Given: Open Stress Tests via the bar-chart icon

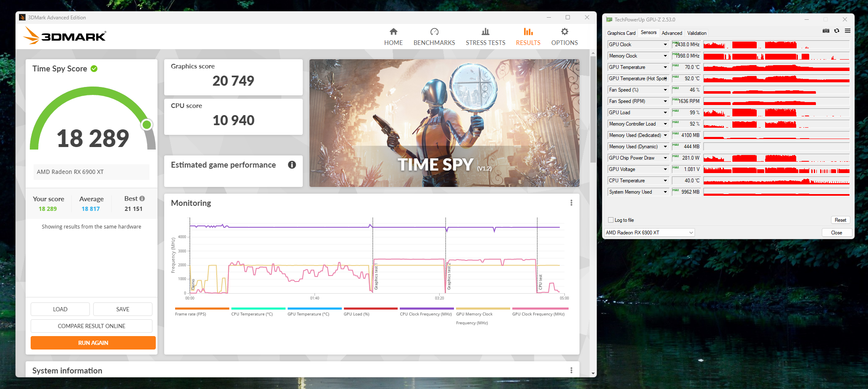Looking at the screenshot, I should (x=485, y=32).
